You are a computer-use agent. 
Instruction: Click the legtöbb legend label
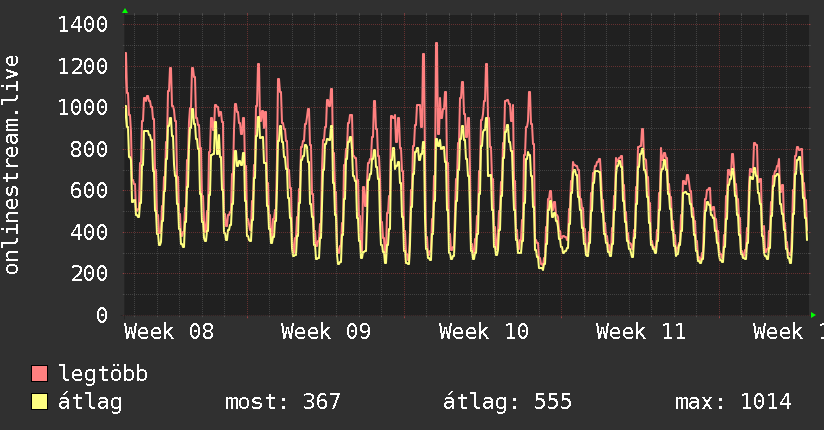point(103,374)
